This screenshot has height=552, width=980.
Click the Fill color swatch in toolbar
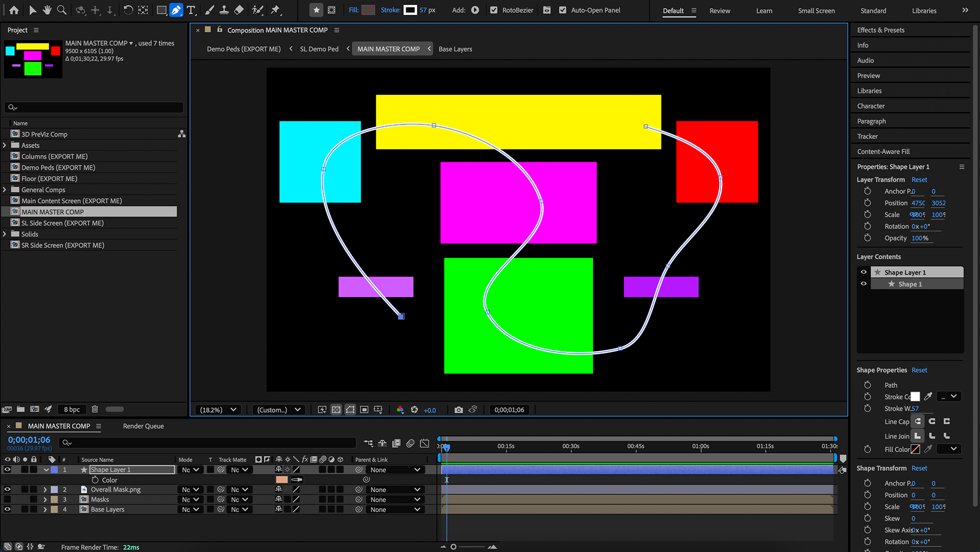(368, 10)
